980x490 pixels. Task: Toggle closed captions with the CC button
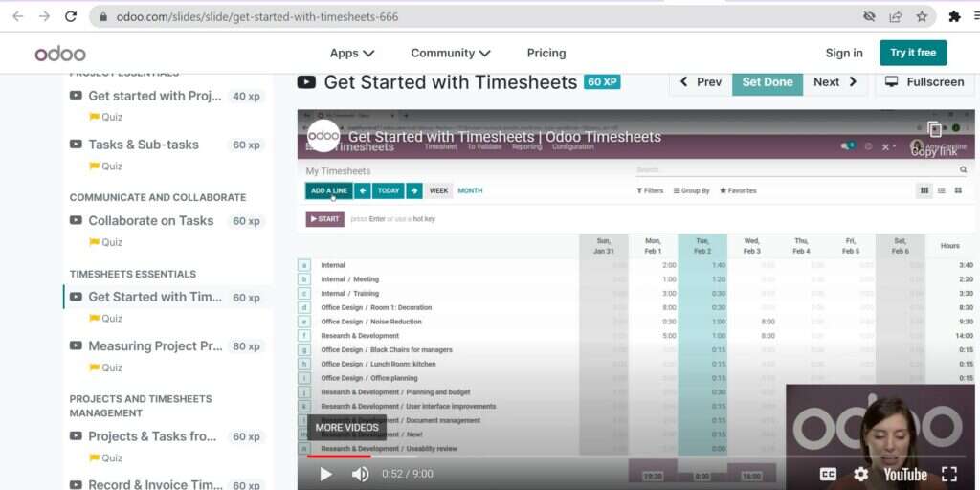pyautogui.click(x=828, y=474)
